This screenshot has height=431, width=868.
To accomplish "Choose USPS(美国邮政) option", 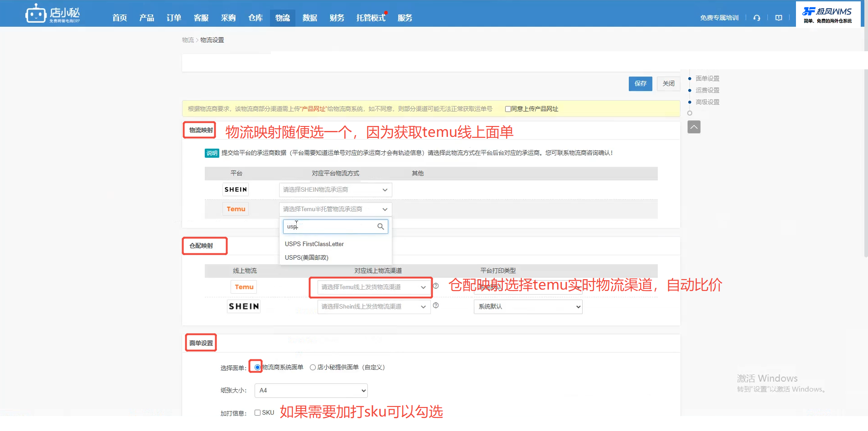I will pos(307,257).
